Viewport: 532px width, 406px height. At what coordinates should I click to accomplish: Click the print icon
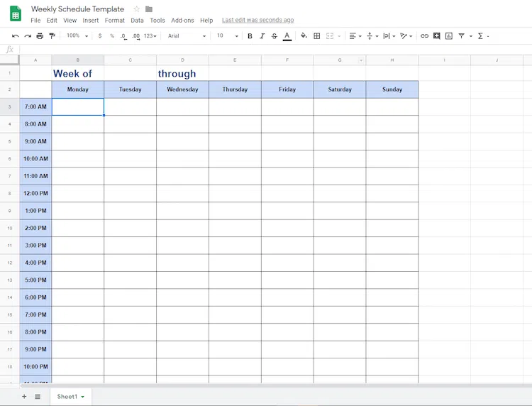coord(40,35)
